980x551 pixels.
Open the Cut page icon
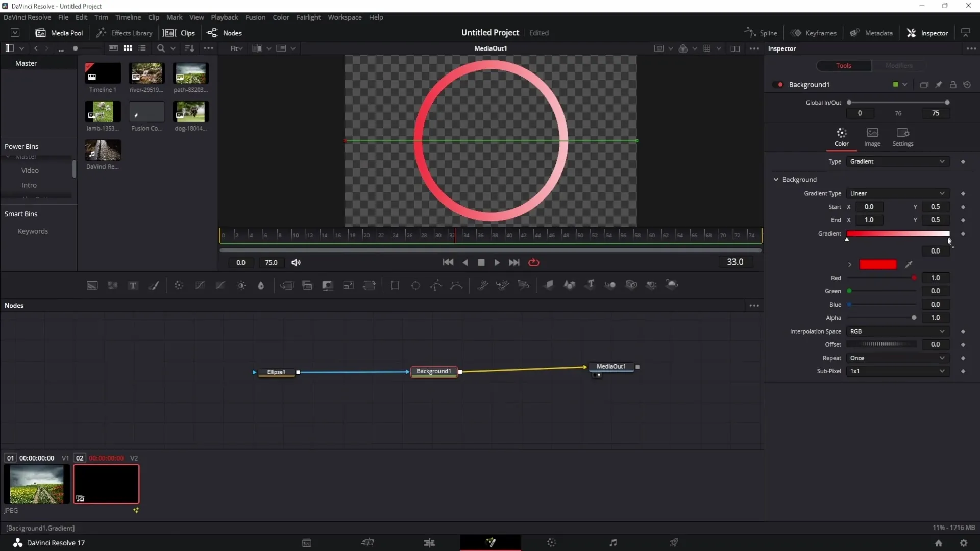(x=368, y=542)
